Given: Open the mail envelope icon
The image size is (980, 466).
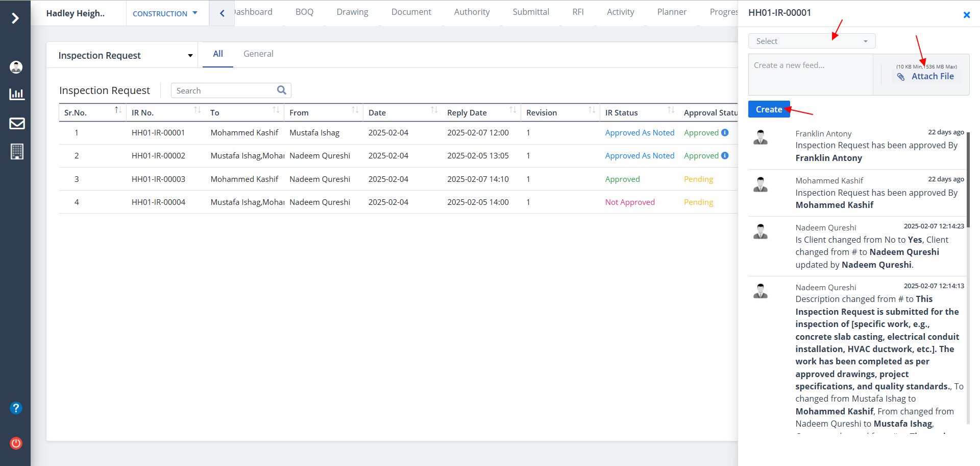Looking at the screenshot, I should coord(16,123).
